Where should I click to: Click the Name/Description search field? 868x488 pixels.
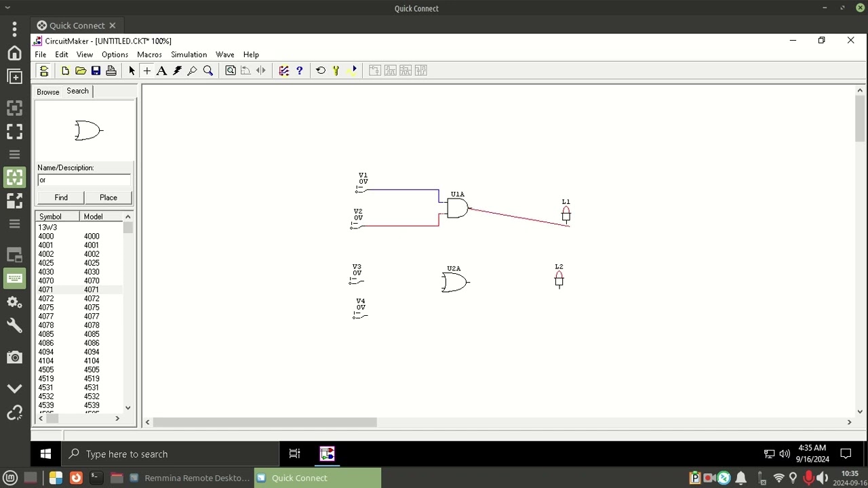tap(84, 180)
